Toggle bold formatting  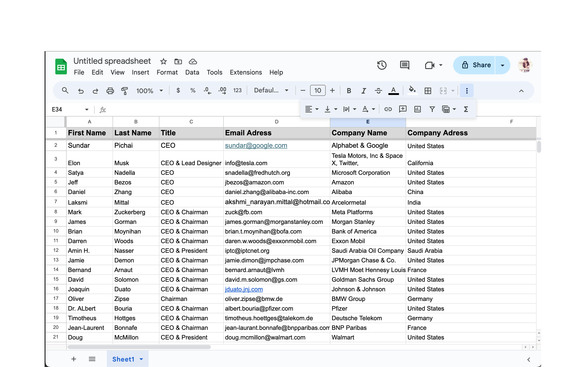349,91
